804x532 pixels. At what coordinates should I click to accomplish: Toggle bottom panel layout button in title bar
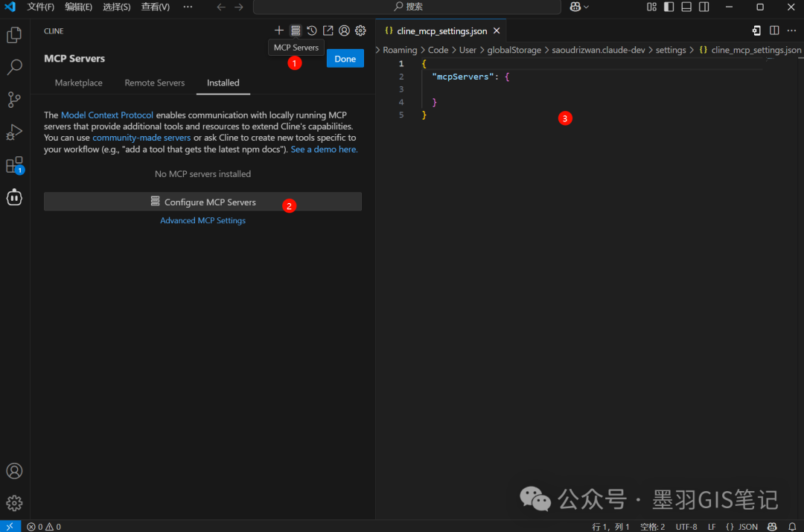[686, 7]
